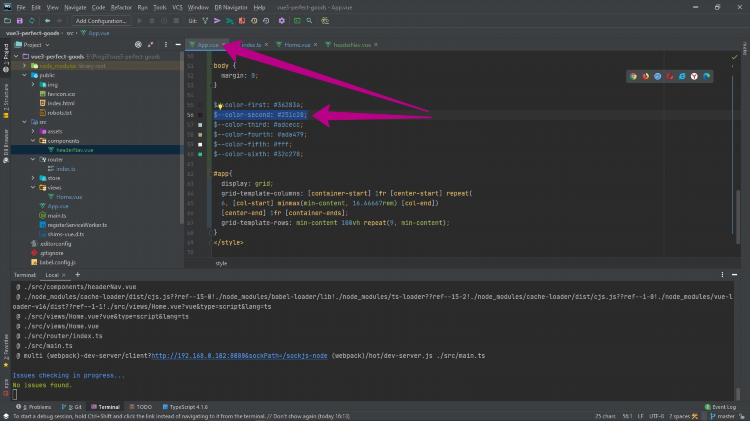This screenshot has height=421, width=750.
Task: Open the Refactor menu
Action: pyautogui.click(x=121, y=8)
